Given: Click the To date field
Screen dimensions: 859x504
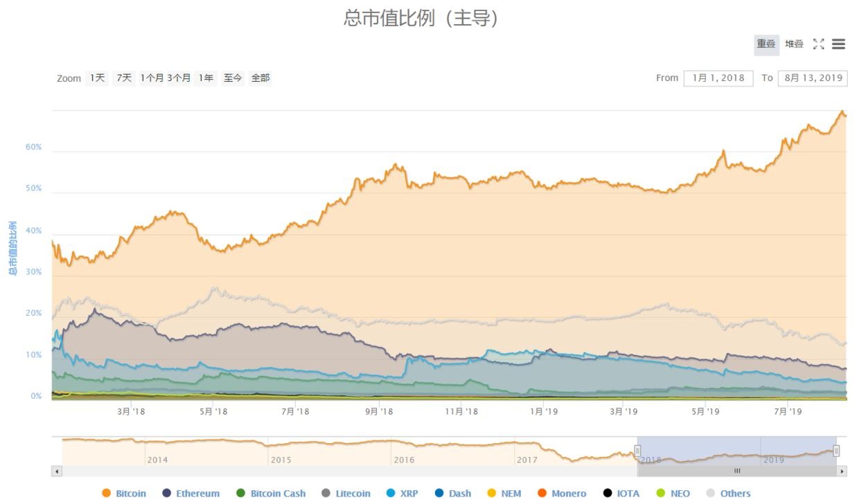Looking at the screenshot, I should [x=812, y=78].
